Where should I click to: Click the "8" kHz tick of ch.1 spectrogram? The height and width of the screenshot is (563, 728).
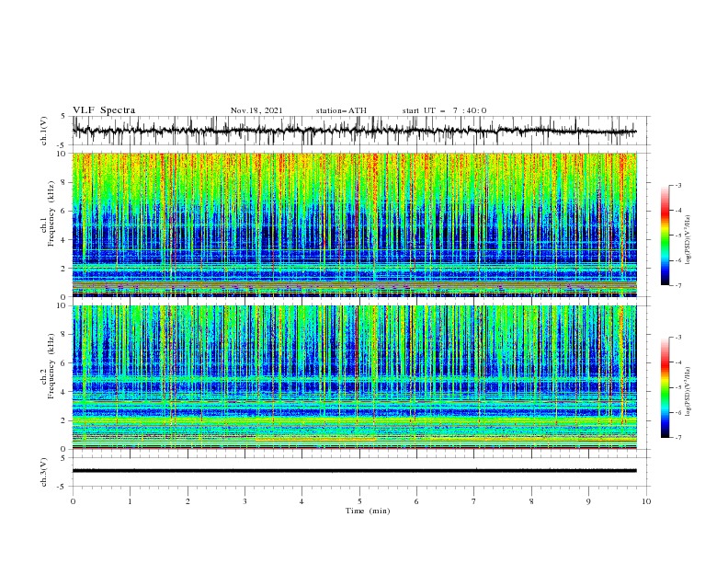point(64,182)
